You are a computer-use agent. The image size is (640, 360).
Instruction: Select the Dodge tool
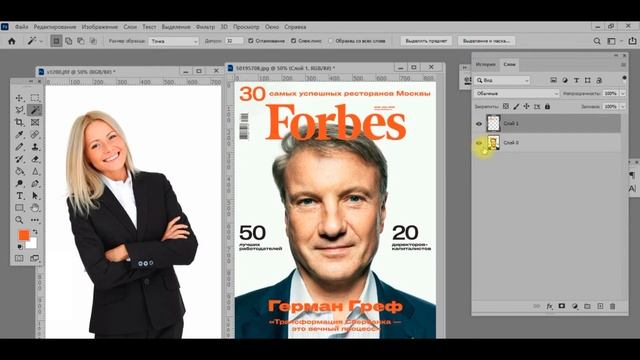click(x=19, y=184)
